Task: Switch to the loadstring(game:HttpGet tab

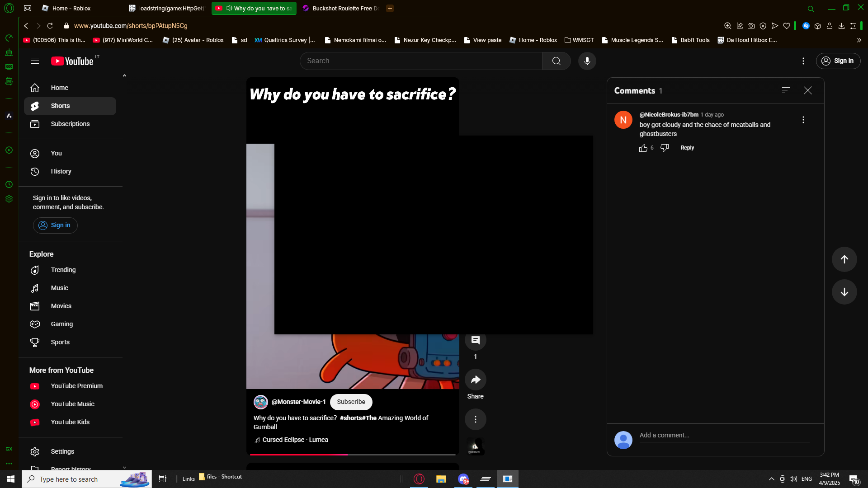Action: [x=167, y=8]
